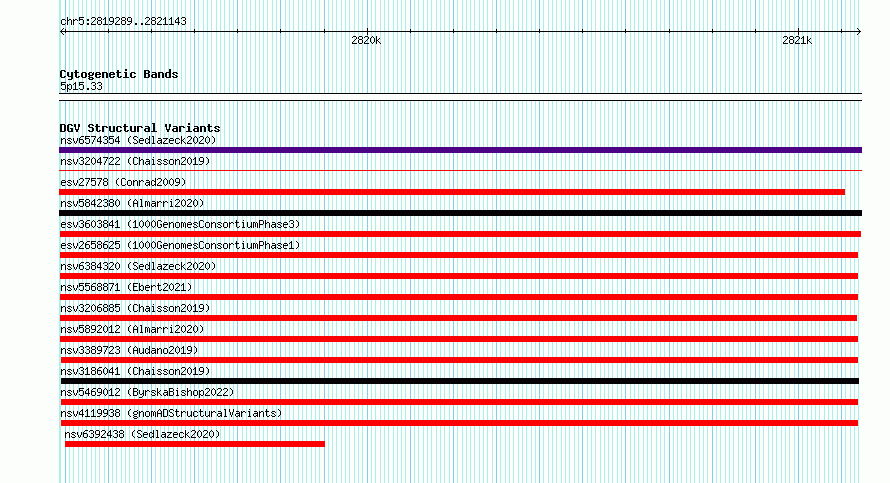Open nsv6392438 (Sedlazeck2020) variant label
Image resolution: width=890 pixels, height=483 pixels.
(142, 434)
